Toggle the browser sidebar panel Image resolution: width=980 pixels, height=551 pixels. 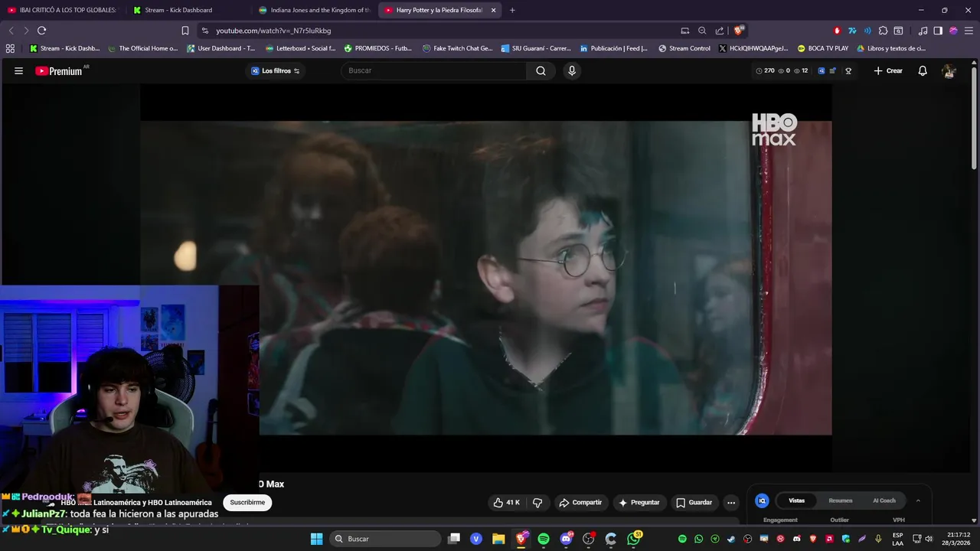click(x=938, y=31)
